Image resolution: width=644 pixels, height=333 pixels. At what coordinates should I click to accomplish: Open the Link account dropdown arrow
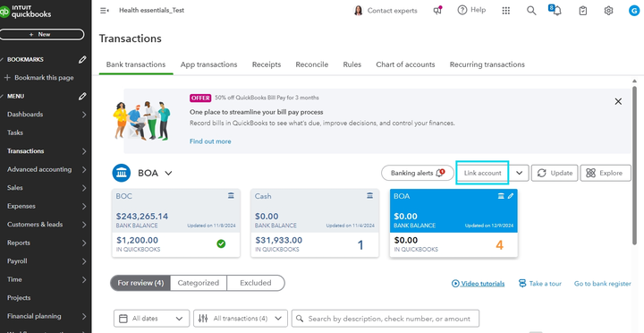click(x=519, y=173)
